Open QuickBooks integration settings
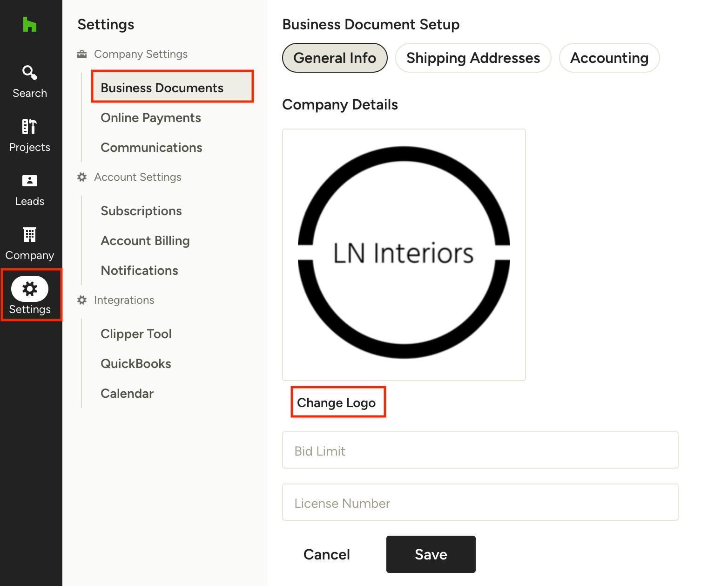 coord(135,363)
